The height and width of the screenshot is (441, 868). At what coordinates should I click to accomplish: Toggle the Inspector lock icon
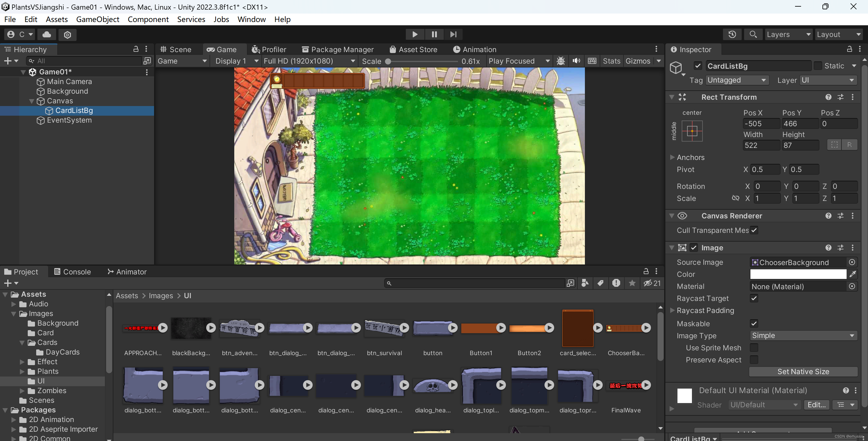pyautogui.click(x=849, y=49)
